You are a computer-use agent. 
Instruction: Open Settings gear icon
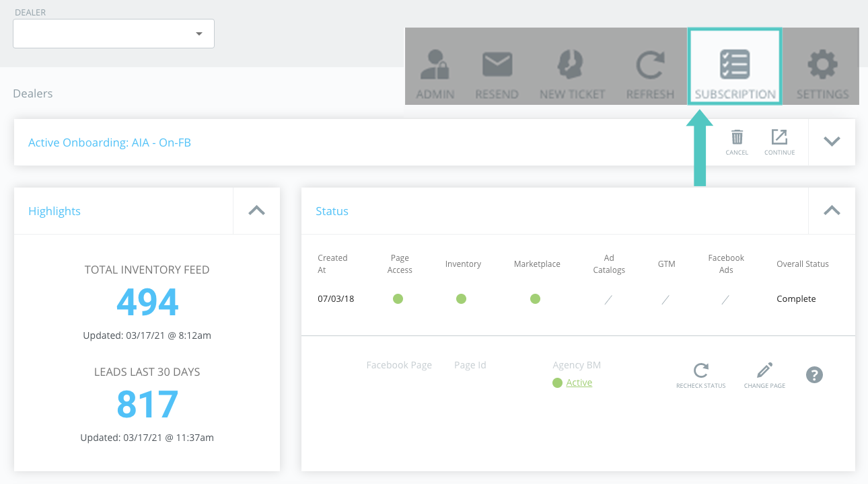click(x=822, y=65)
